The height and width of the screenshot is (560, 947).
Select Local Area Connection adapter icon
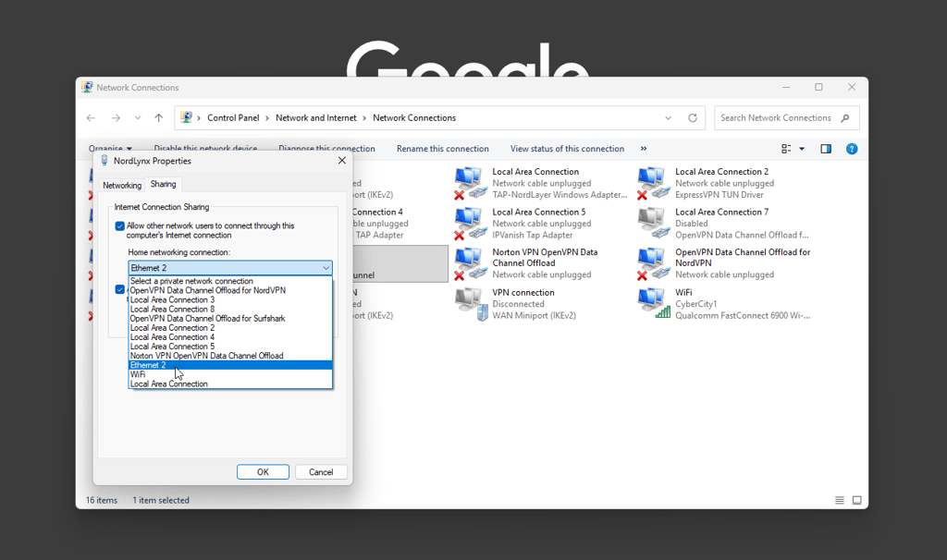tap(470, 184)
